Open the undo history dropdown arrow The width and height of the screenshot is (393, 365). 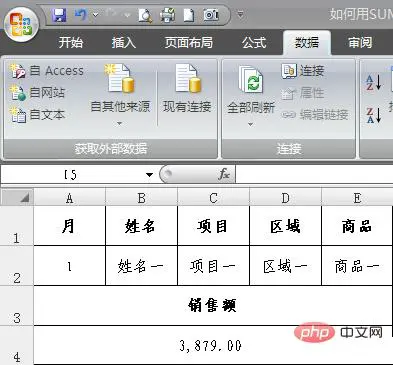pyautogui.click(x=95, y=15)
